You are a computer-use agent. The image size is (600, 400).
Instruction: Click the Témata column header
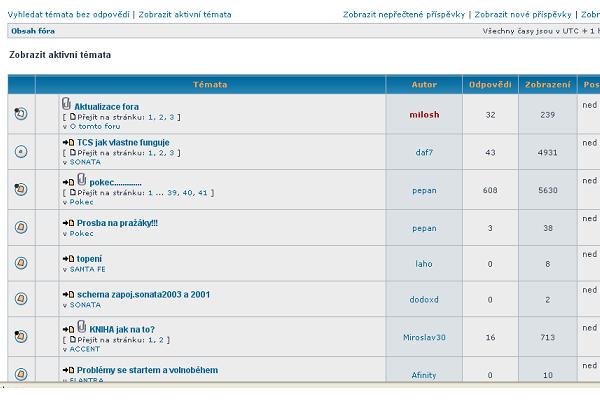[x=210, y=85]
